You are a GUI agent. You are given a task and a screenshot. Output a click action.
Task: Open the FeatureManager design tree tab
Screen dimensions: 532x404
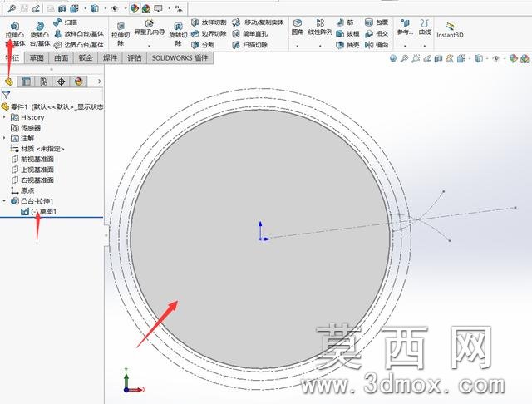tap(9, 81)
